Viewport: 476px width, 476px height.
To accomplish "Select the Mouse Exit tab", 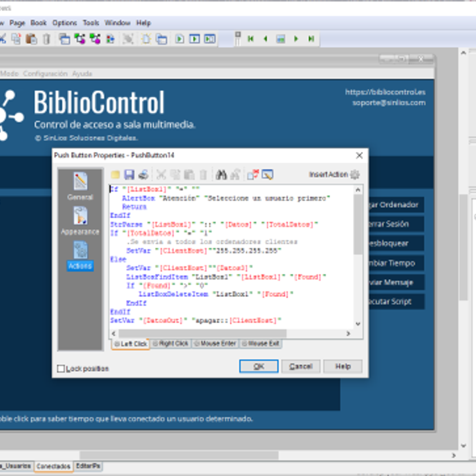I will click(260, 344).
